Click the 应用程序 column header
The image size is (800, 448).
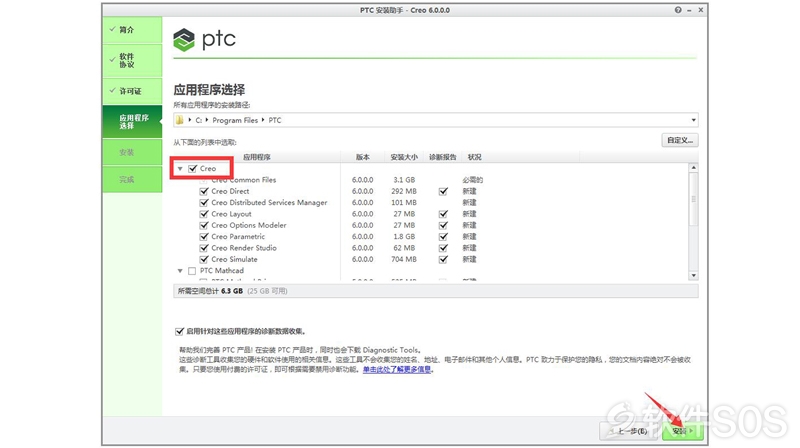[x=257, y=157]
